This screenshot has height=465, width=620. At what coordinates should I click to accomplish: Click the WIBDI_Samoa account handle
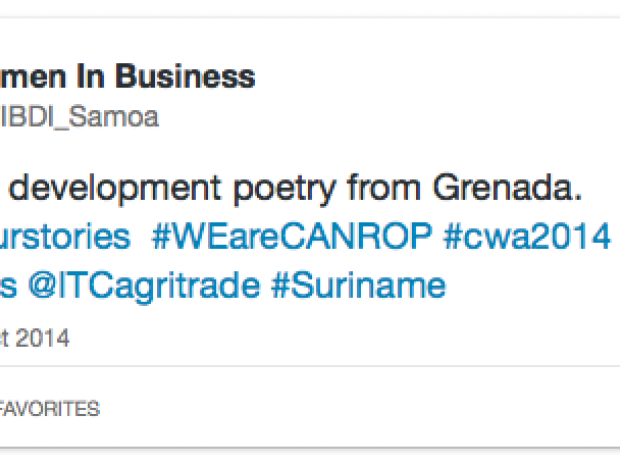click(80, 117)
